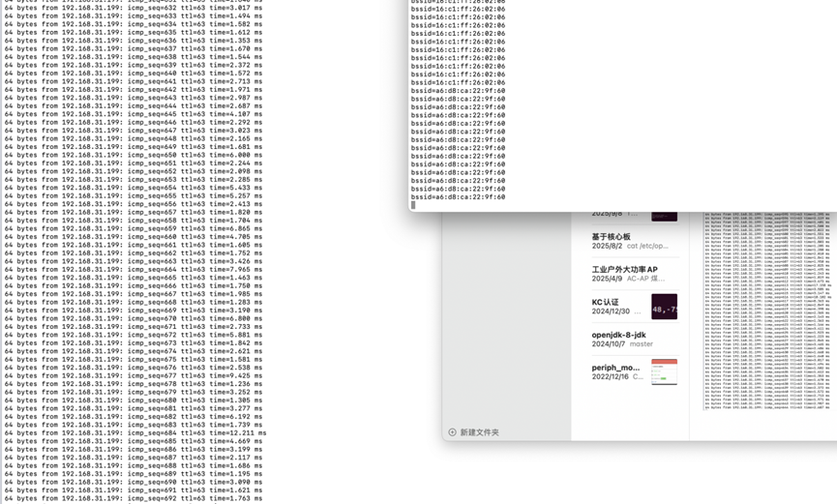Click the ping line with icmp_seq=650
This screenshot has width=837, height=504.
134,155
